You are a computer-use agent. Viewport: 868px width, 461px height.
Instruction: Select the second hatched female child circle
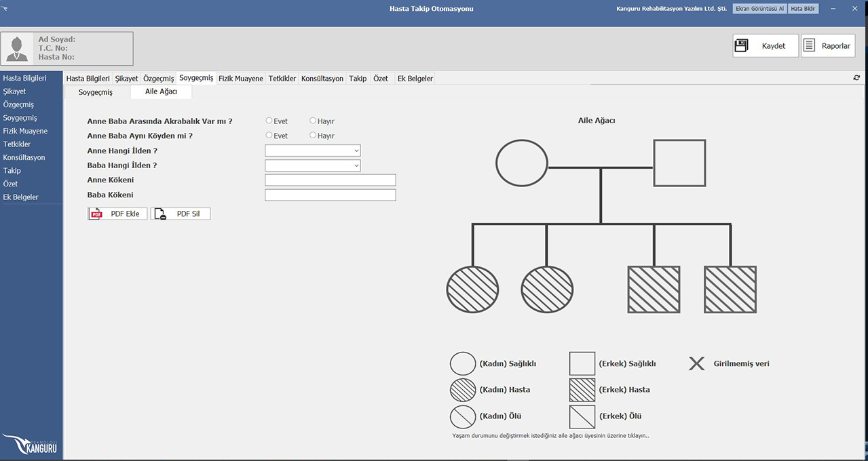pyautogui.click(x=547, y=289)
